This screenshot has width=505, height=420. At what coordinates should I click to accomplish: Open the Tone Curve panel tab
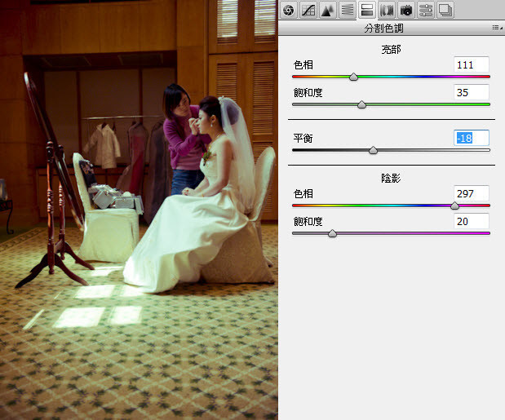tap(308, 10)
